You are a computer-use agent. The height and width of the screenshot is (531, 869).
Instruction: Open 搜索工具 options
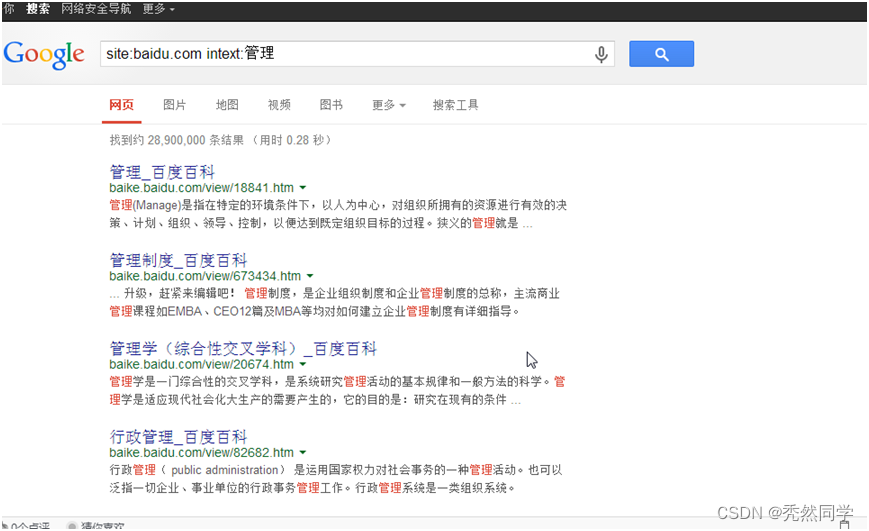pyautogui.click(x=456, y=105)
